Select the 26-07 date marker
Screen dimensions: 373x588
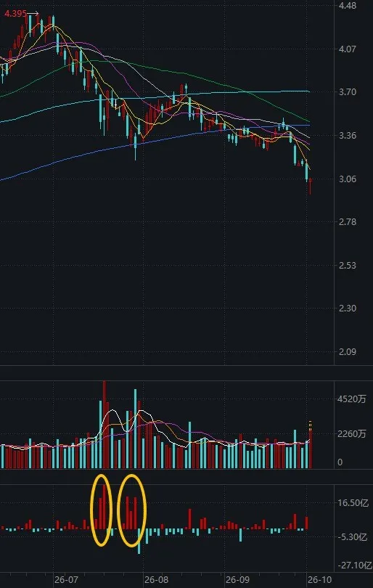tap(66, 580)
